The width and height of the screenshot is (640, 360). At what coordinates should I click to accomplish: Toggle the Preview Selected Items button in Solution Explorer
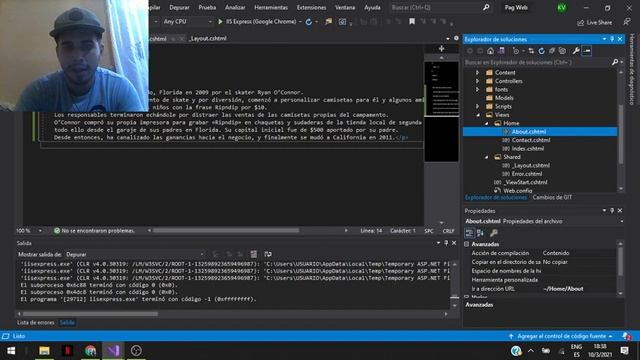coord(587,51)
